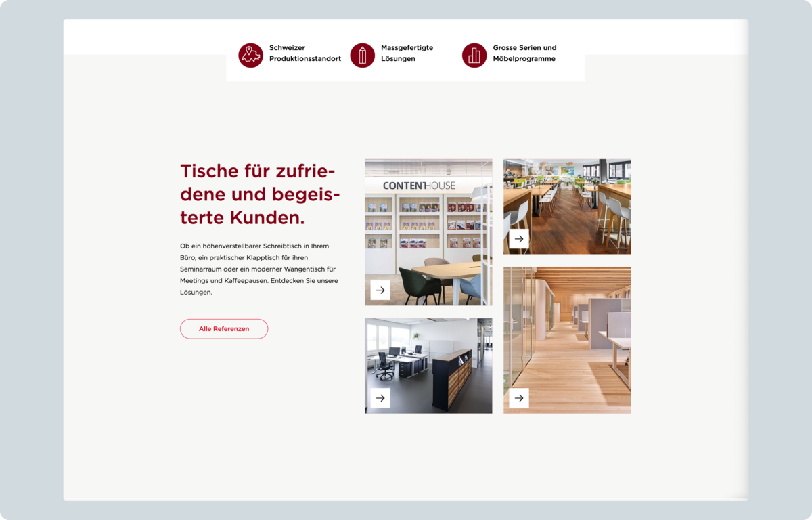The width and height of the screenshot is (812, 520).
Task: Click the round wooden table in showroom photo
Action: [x=445, y=271]
